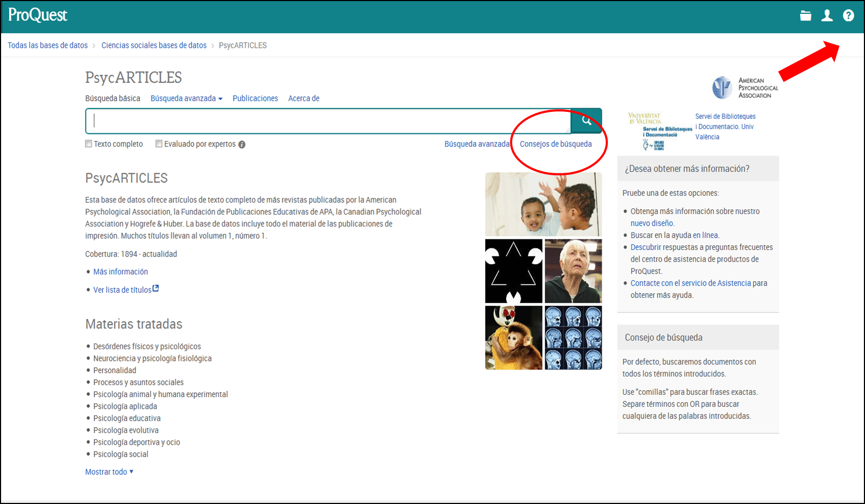Open the help question mark icon
The image size is (865, 504).
point(848,16)
